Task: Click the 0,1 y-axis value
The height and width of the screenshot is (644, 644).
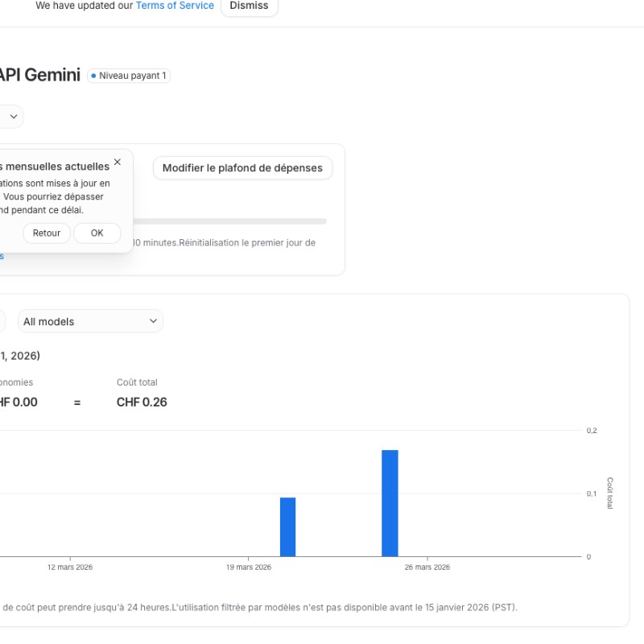Action: tap(591, 493)
